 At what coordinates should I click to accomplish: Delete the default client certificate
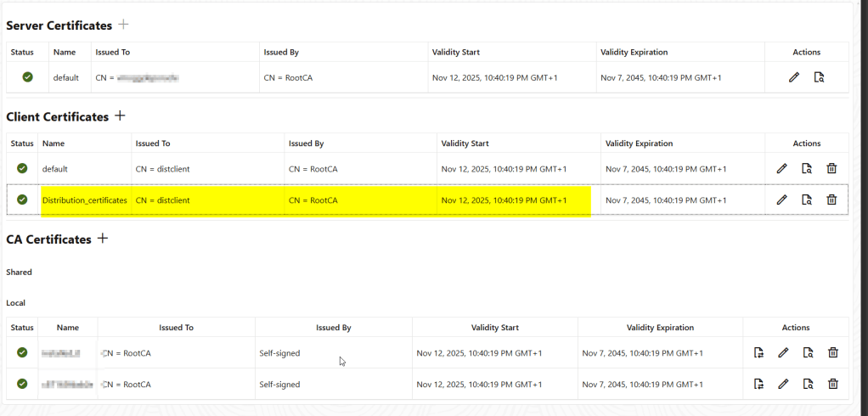point(831,168)
